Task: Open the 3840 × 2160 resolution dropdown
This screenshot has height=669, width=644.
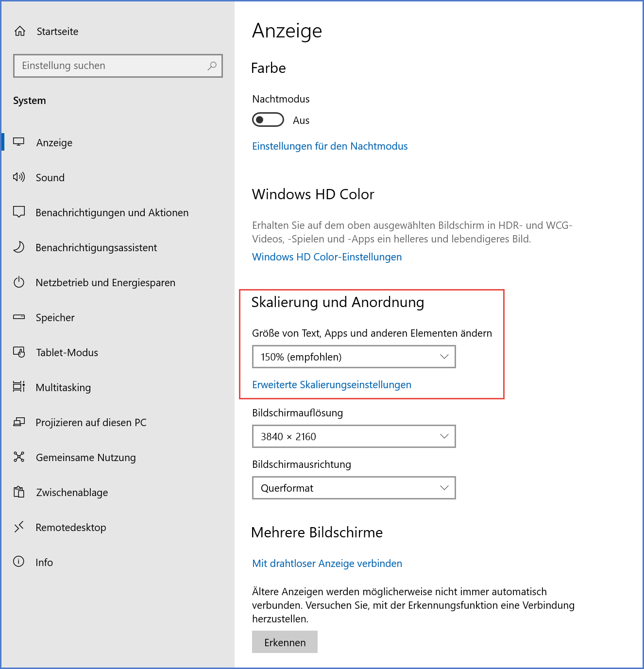Action: (x=354, y=436)
